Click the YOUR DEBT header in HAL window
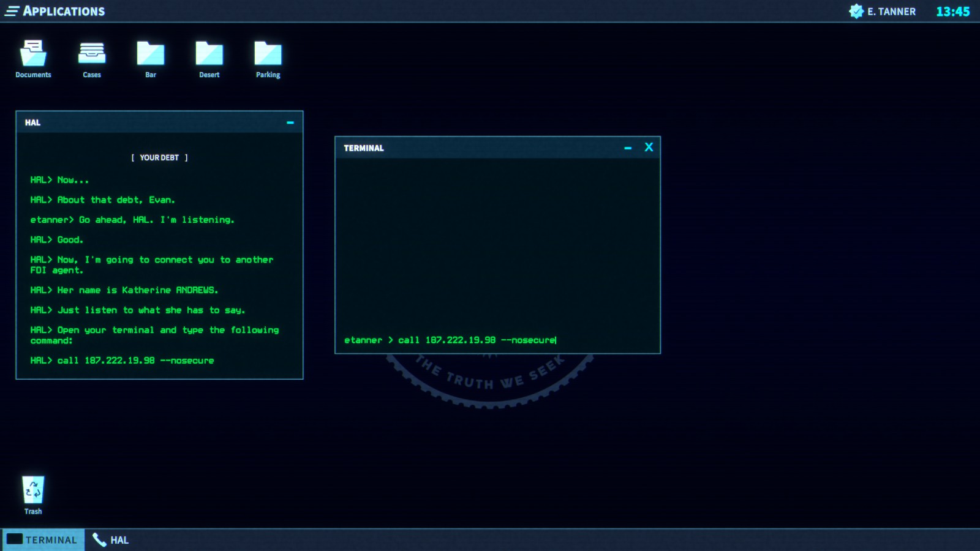Screen dimensions: 980x551 pos(160,157)
